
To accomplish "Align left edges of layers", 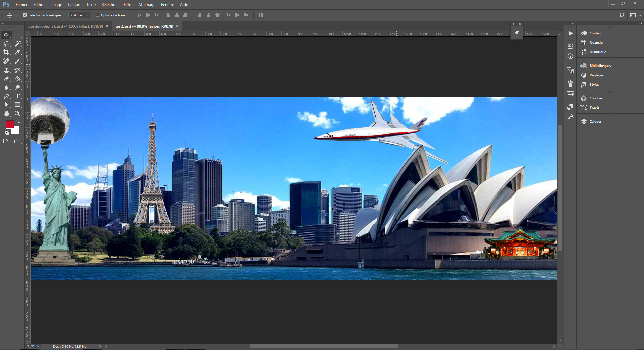I will point(168,15).
